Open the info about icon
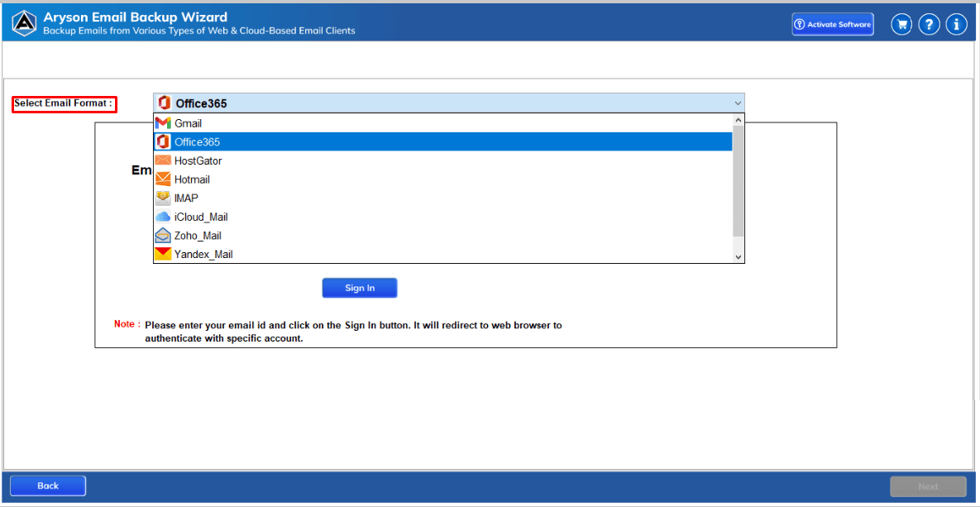 956,25
